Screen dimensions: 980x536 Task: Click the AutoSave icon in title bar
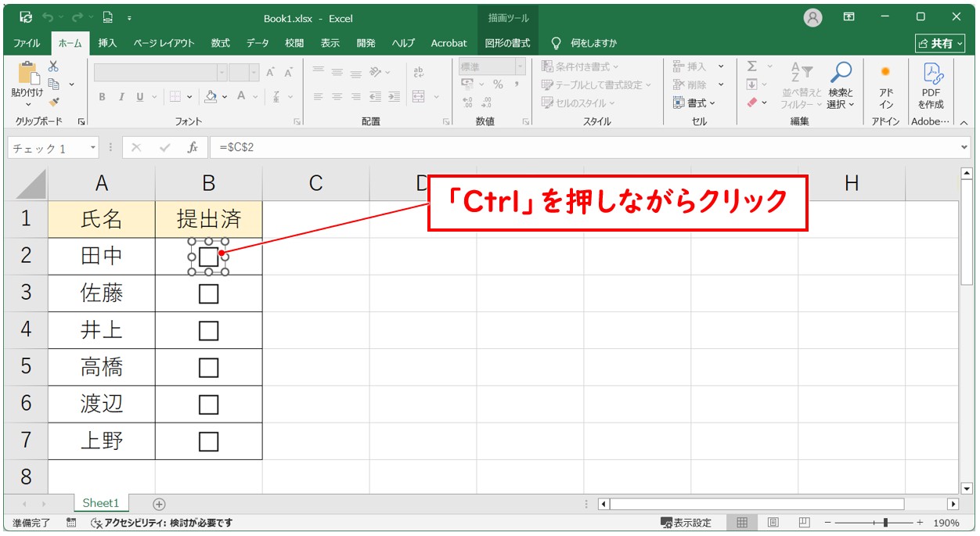coord(26,17)
